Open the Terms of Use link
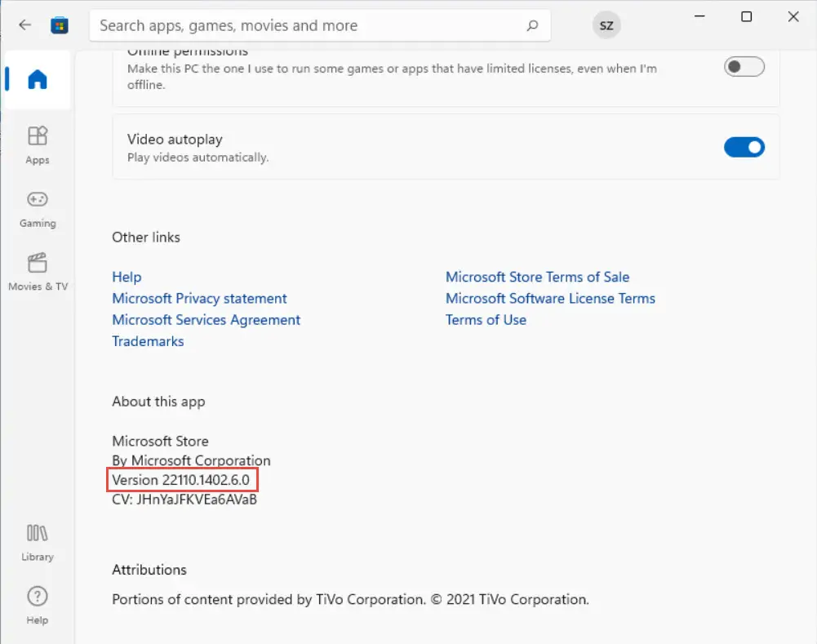Screen dimensions: 817x644 click(x=486, y=319)
